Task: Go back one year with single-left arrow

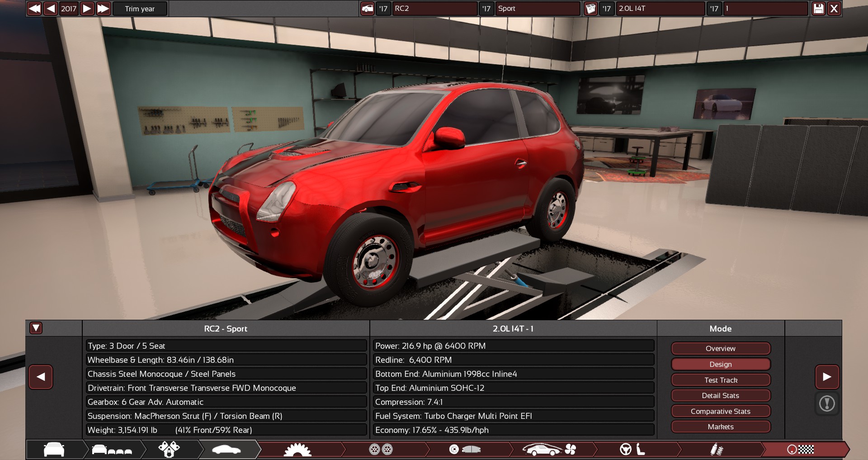Action: pyautogui.click(x=51, y=9)
